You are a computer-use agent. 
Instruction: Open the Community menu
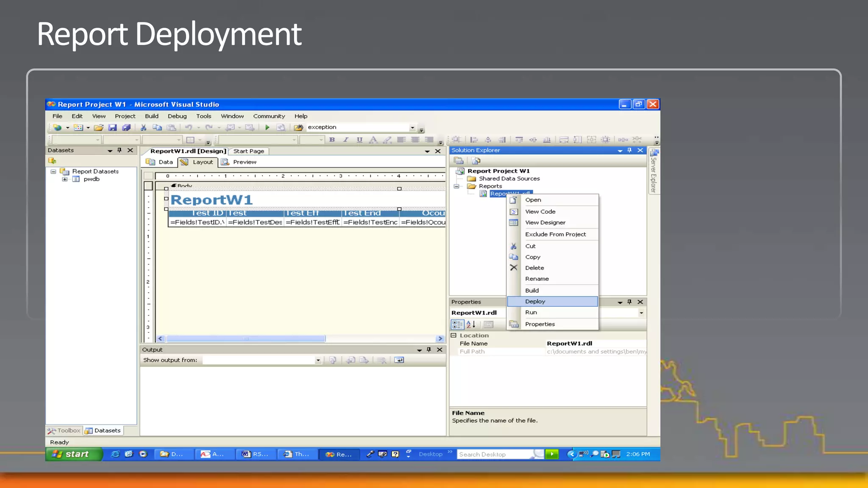point(269,116)
